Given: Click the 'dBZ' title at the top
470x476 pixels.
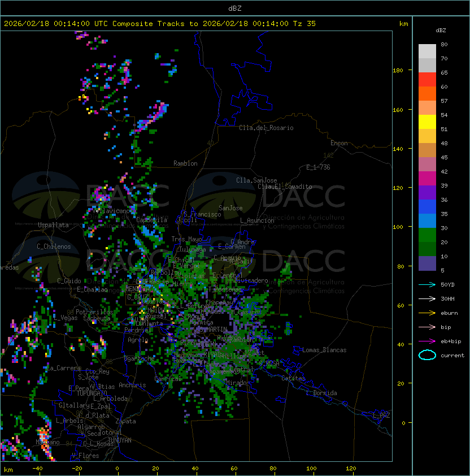Looking at the screenshot, I should [235, 8].
